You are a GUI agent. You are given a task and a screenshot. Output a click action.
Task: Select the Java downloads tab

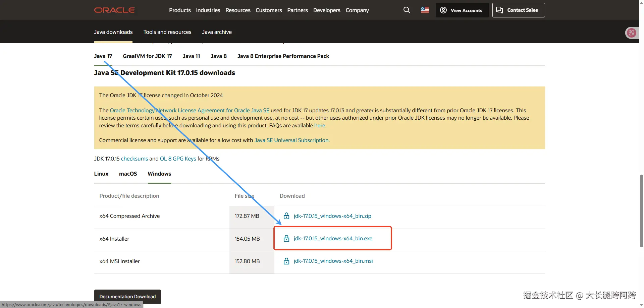(113, 32)
